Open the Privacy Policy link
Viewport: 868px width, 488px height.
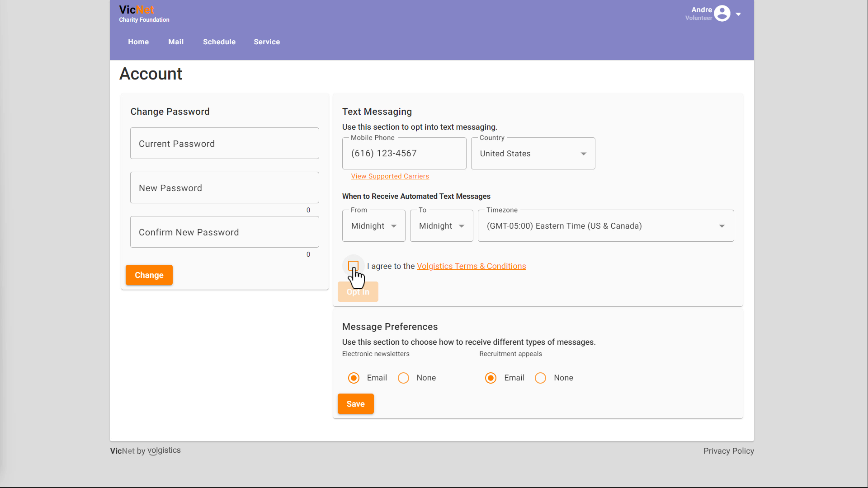[x=728, y=451]
